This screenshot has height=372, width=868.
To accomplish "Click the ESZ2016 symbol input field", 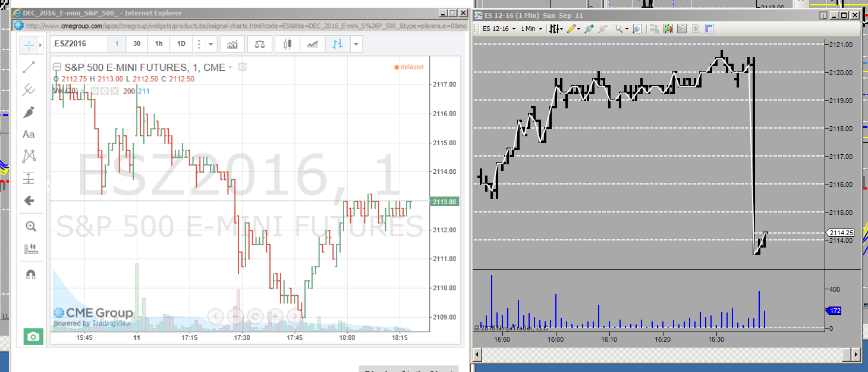I will click(78, 44).
